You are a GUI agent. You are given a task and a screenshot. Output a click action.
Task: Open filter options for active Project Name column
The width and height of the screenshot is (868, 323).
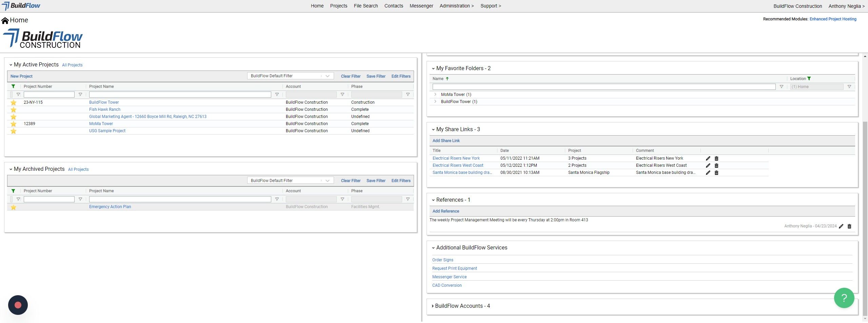[277, 95]
